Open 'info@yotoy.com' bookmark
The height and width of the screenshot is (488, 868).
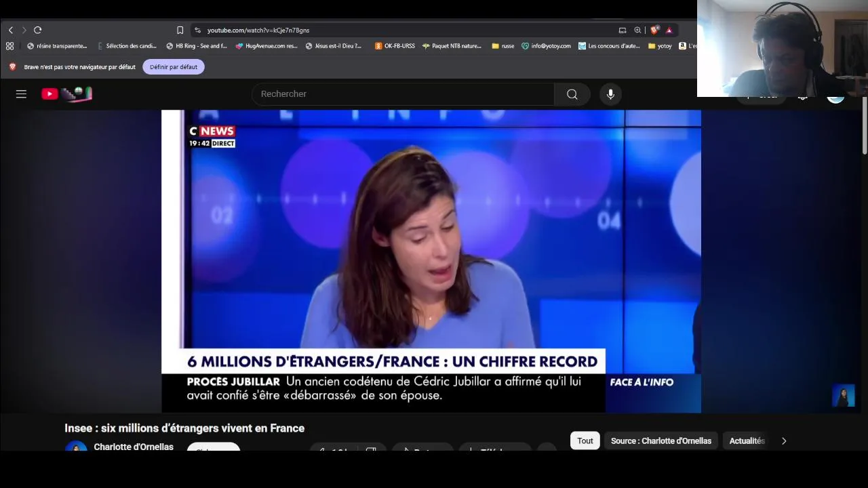point(546,46)
